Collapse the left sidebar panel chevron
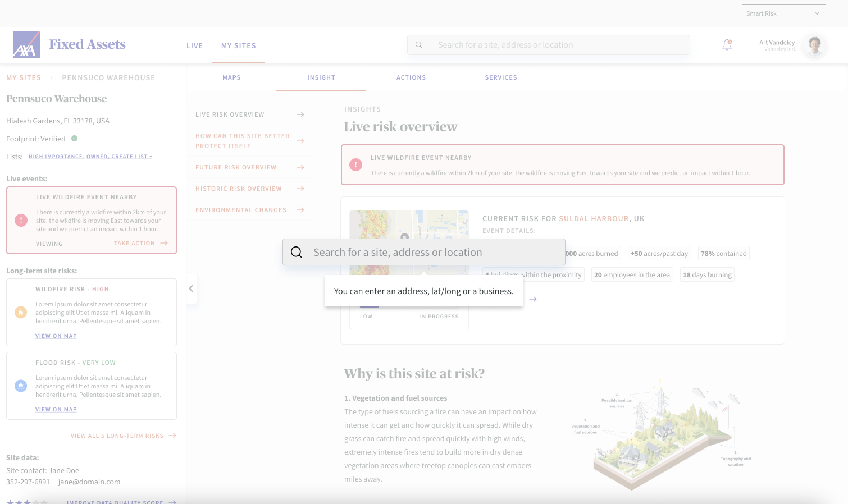Viewport: 848px width, 504px height. [191, 288]
